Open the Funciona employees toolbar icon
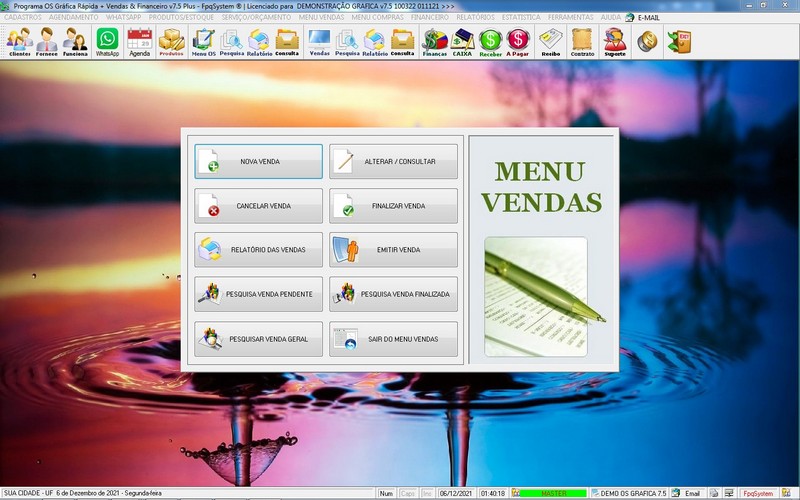The height and width of the screenshot is (500, 800). tap(75, 42)
